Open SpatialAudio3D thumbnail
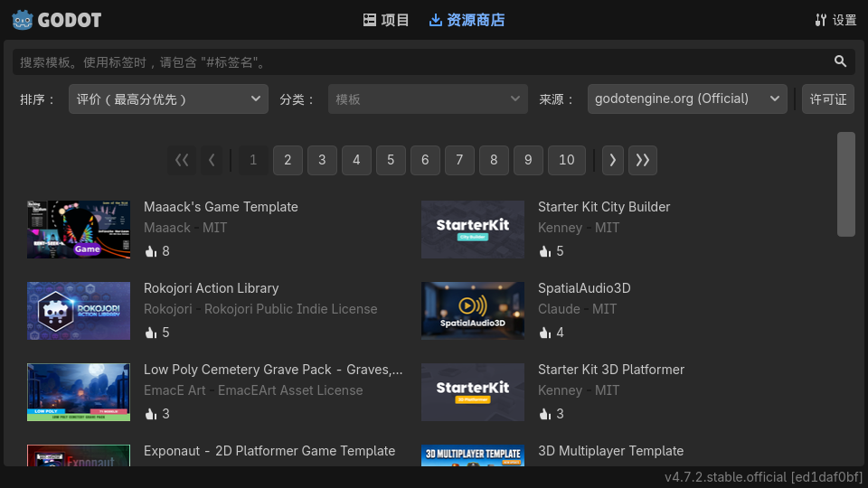This screenshot has height=488, width=868. coord(473,311)
